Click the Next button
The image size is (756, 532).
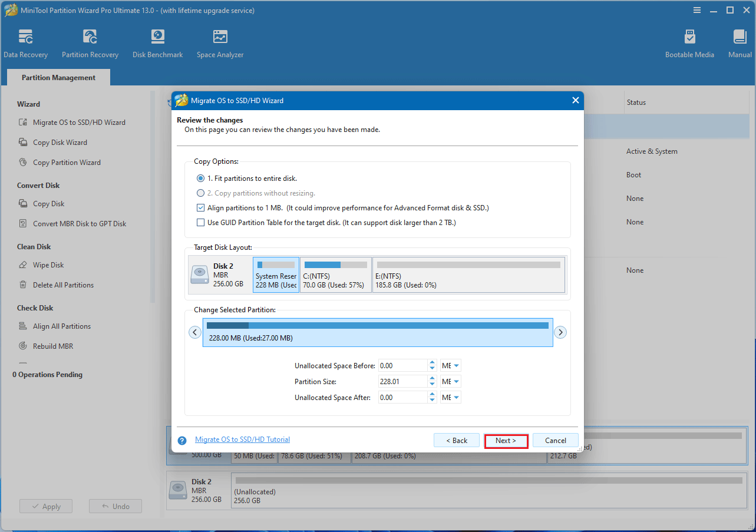[506, 440]
